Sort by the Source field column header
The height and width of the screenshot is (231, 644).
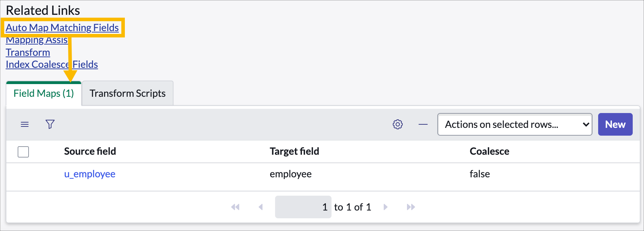click(90, 151)
